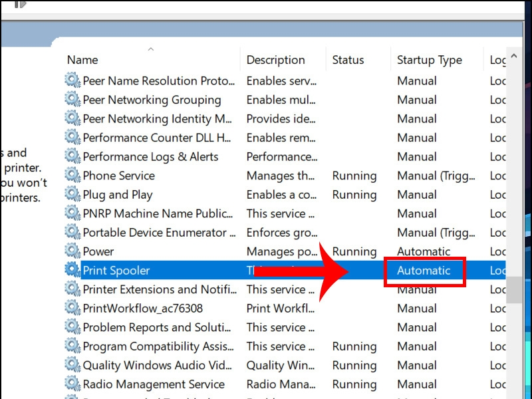Click the gear icon beside Print Spooler
The height and width of the screenshot is (399, 532).
click(x=72, y=270)
